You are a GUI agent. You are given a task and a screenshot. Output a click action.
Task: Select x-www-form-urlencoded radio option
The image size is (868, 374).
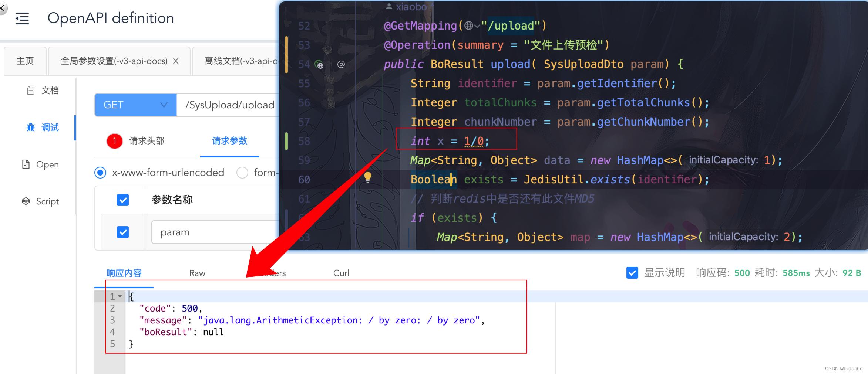tap(100, 173)
